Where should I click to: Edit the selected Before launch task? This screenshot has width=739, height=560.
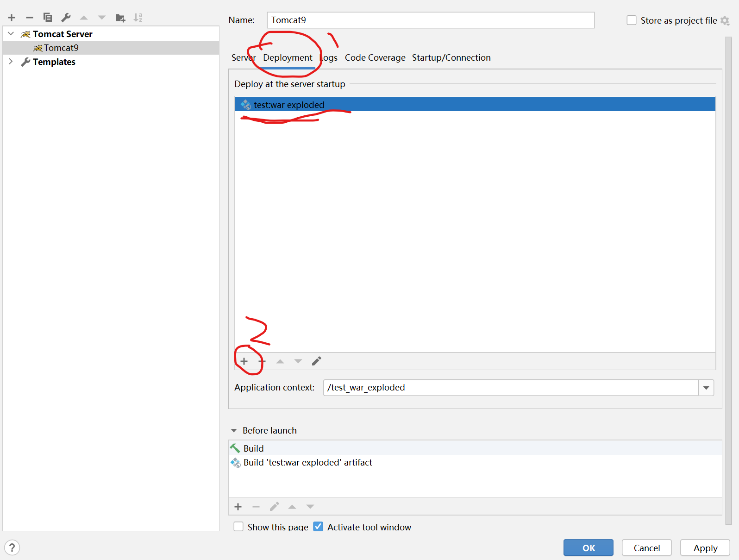pos(274,507)
